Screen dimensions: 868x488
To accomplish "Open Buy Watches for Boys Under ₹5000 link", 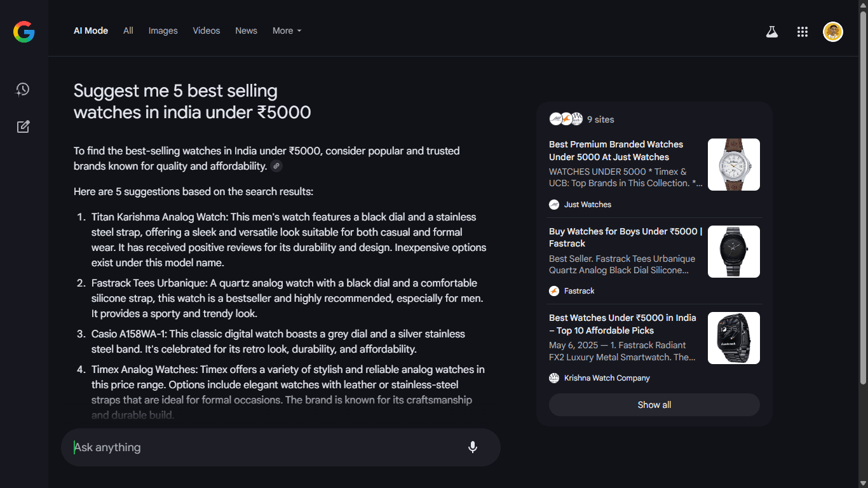I will pyautogui.click(x=626, y=237).
